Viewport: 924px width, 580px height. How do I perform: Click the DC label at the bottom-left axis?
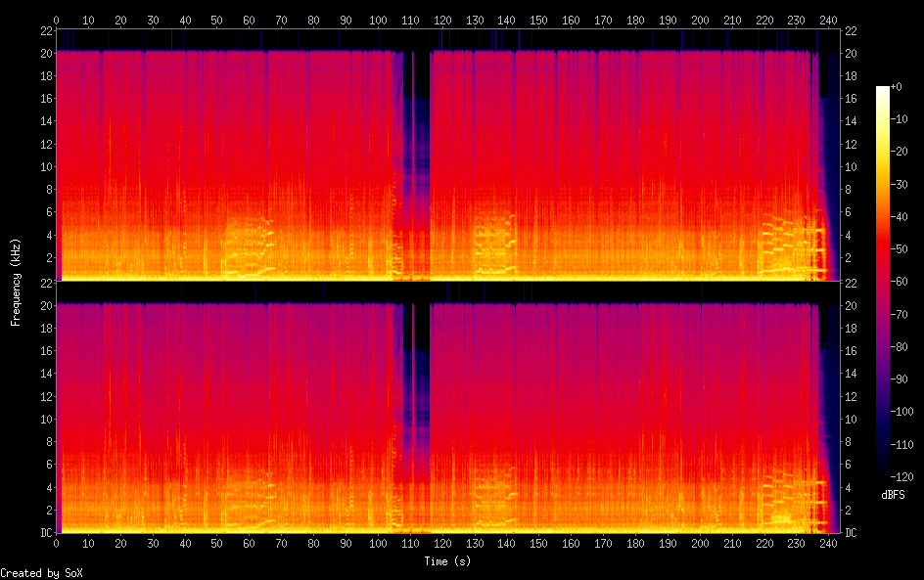43,533
